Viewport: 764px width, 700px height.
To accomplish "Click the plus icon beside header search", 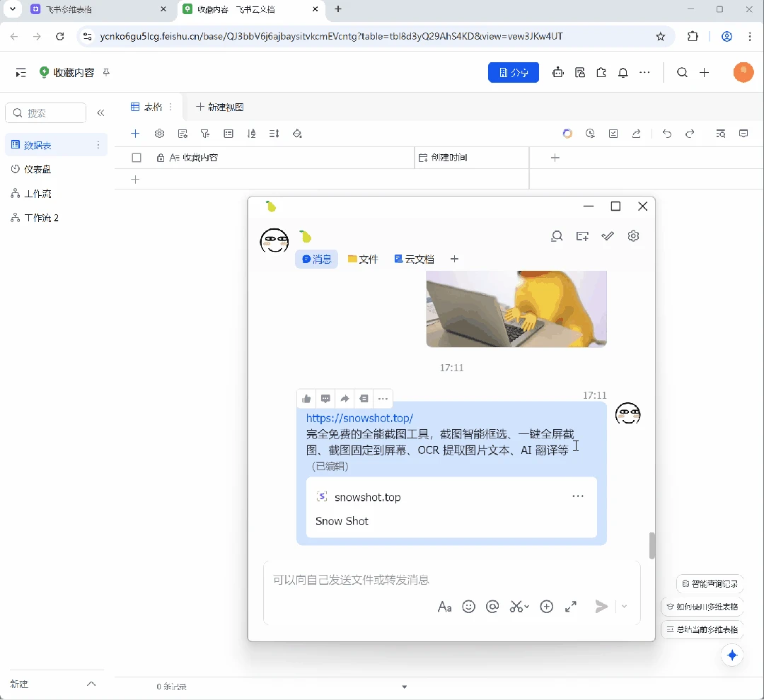I will coord(704,73).
